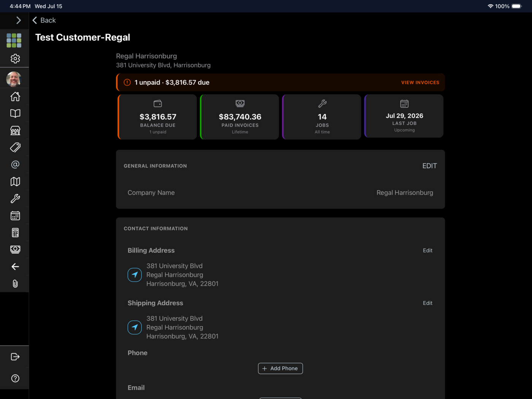Open the cash payments icon in sidebar
The image size is (532, 399).
point(15,249)
